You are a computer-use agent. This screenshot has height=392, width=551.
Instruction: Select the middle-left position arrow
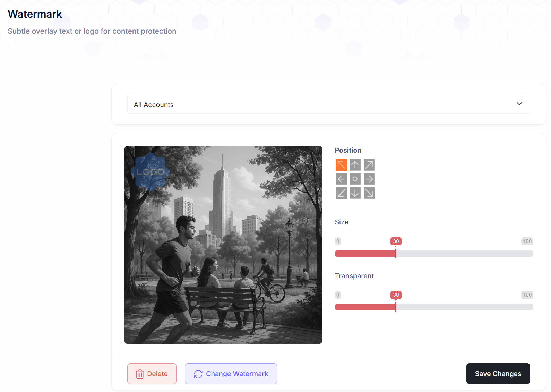point(341,179)
